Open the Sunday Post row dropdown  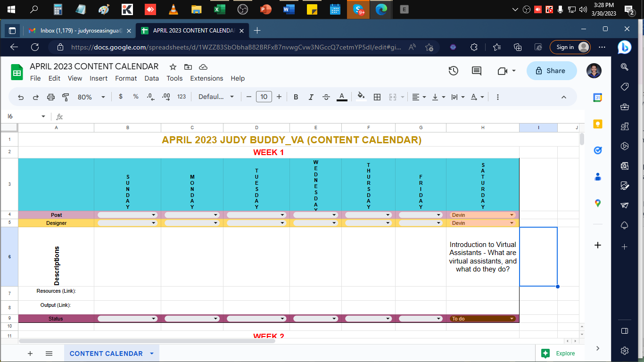click(127, 215)
